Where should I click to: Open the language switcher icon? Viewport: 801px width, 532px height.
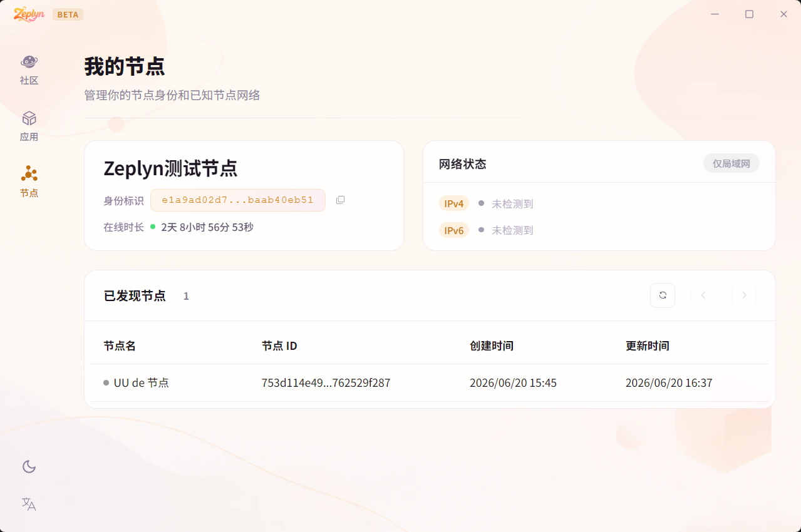[x=29, y=504]
